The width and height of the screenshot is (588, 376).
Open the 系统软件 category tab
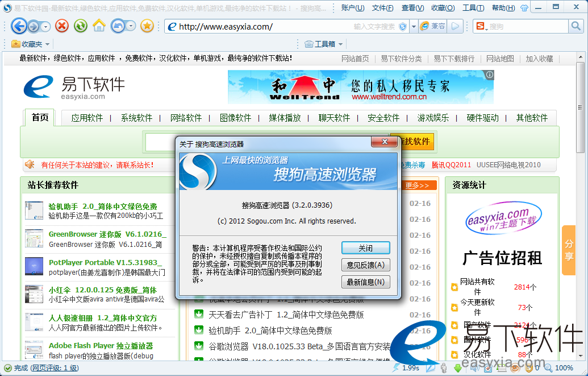pyautogui.click(x=136, y=118)
